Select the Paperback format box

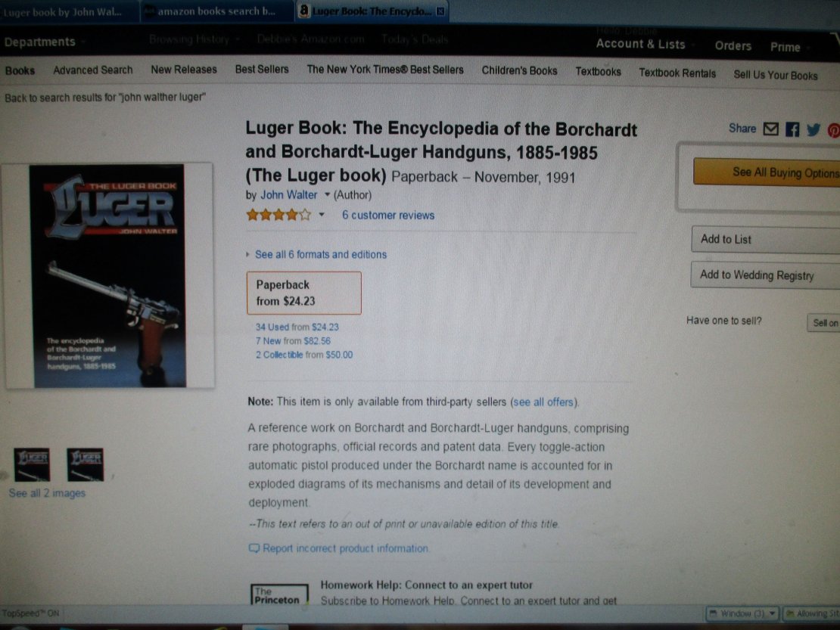pyautogui.click(x=303, y=293)
